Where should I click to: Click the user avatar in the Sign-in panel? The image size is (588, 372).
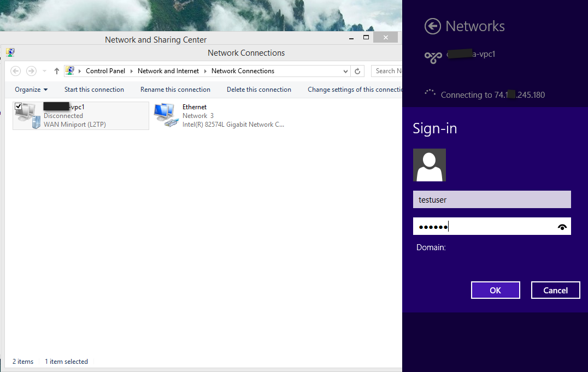(x=429, y=165)
